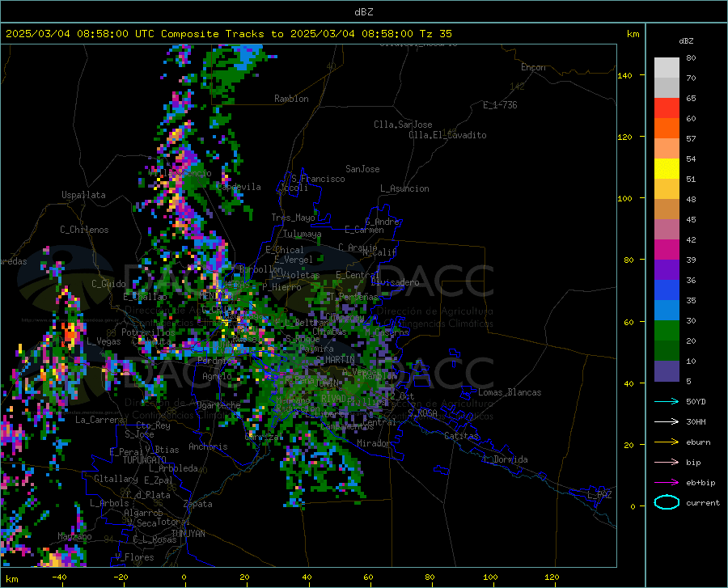Pick the light blue swatch above 30 dBZ
Screen dimensions: 728x588
[x=667, y=310]
